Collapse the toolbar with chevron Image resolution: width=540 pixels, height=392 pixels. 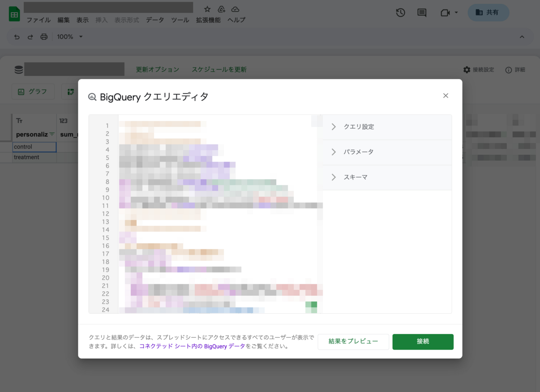click(x=522, y=37)
